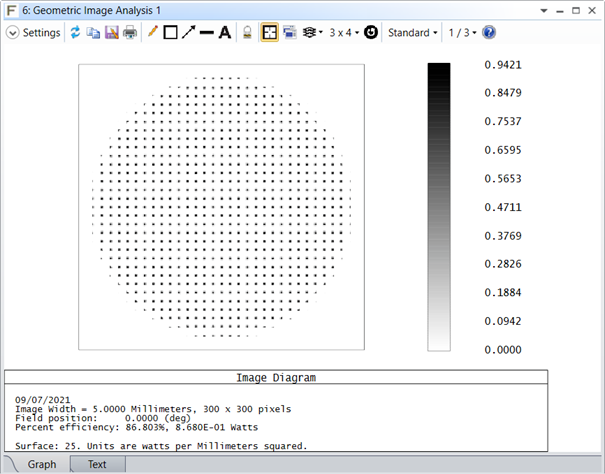Select the text annotation tool
The height and width of the screenshot is (474, 605).
[224, 32]
